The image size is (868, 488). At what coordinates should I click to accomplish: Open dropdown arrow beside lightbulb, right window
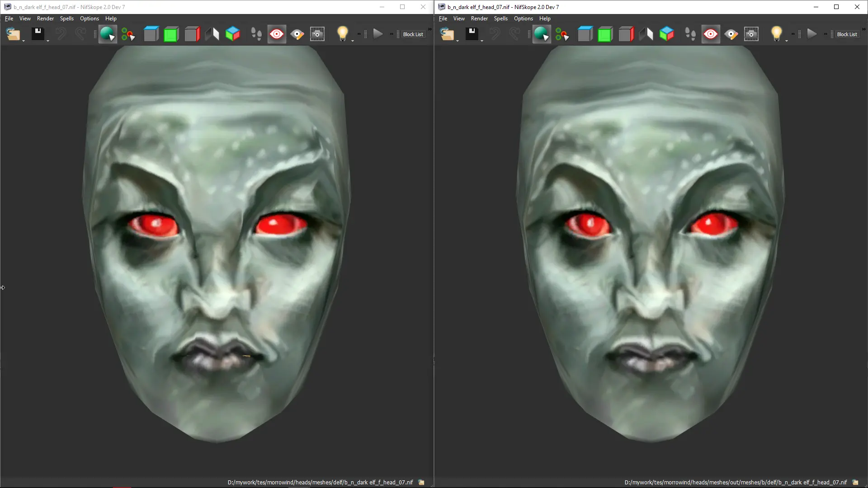click(x=787, y=41)
